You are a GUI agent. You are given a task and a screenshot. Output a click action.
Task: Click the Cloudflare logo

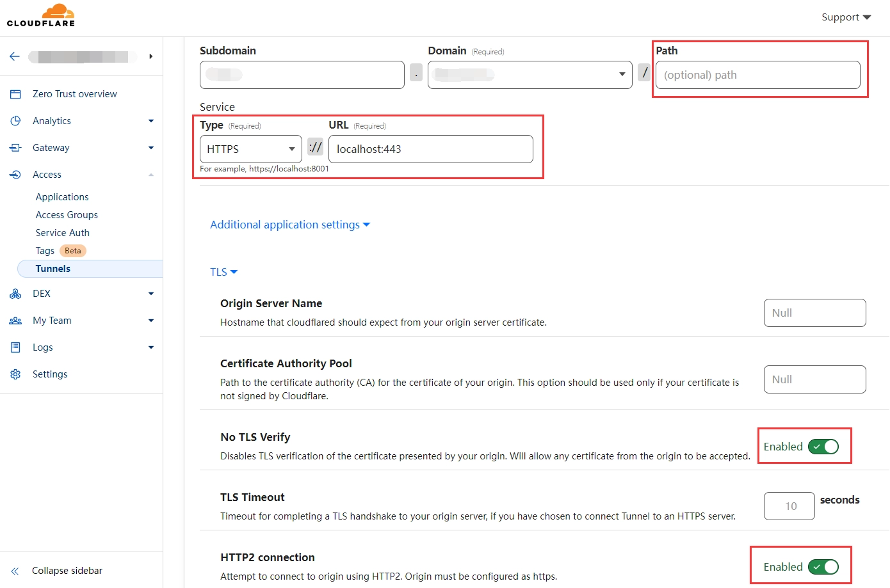pyautogui.click(x=41, y=15)
